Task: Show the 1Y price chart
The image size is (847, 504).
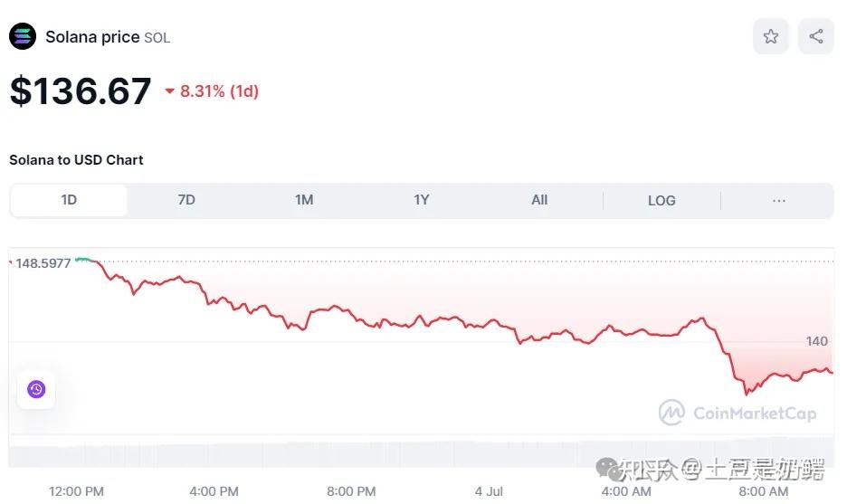Action: [422, 200]
